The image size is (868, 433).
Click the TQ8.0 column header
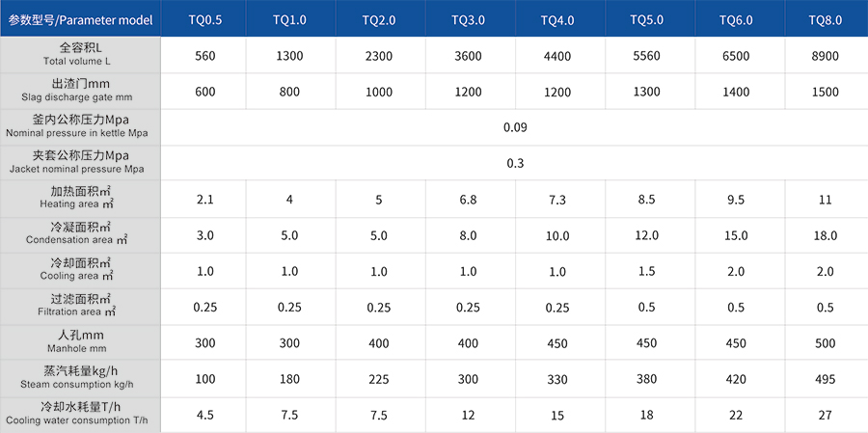[825, 19]
